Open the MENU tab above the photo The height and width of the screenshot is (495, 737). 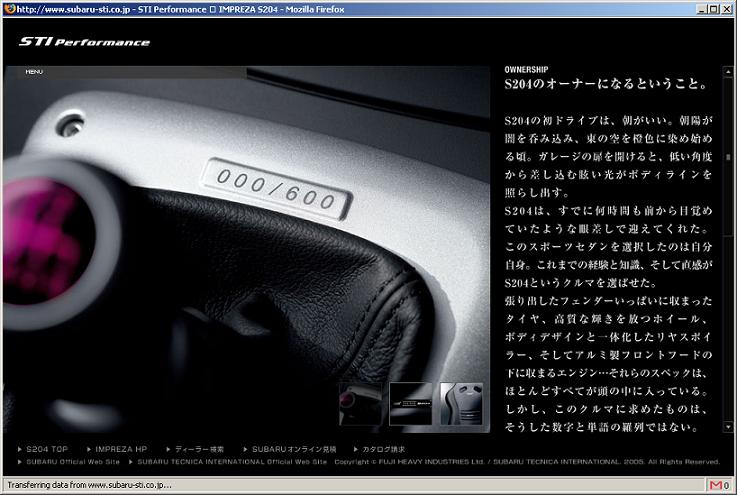pos(35,72)
